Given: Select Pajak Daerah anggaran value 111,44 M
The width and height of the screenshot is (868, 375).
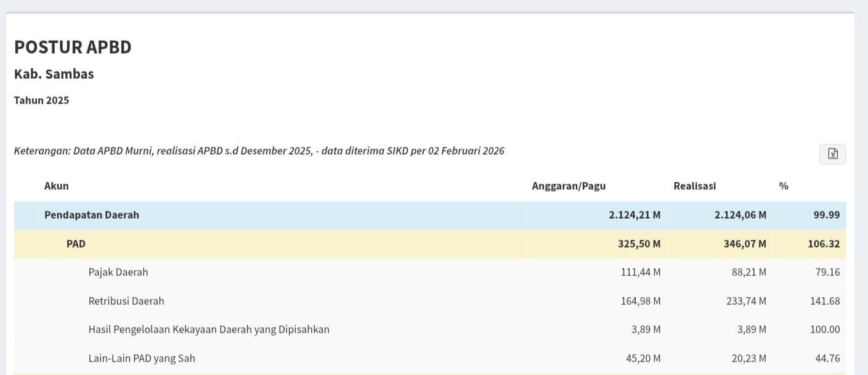Looking at the screenshot, I should (640, 272).
